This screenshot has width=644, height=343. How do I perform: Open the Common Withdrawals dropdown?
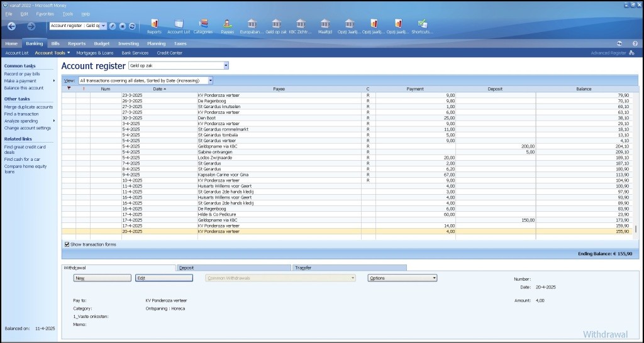pos(280,278)
